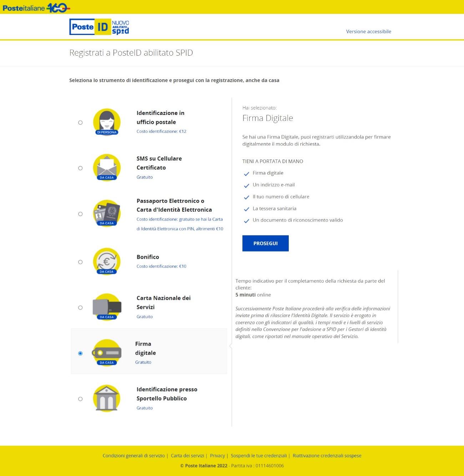
Task: Click 'Un documento di riconoscimento valido' item
Action: 298,220
